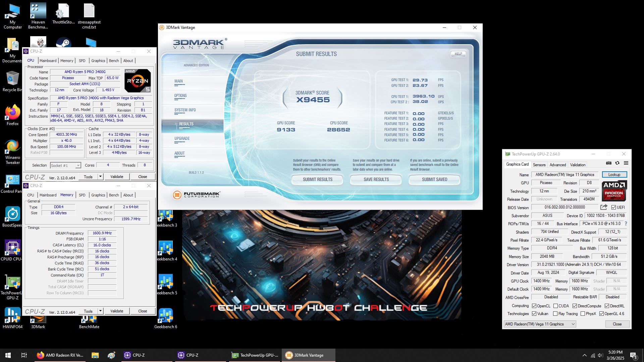Screen dimensions: 644x362
Task: Open HWiNFO64 desktop shortcut
Action: pyautogui.click(x=12, y=318)
